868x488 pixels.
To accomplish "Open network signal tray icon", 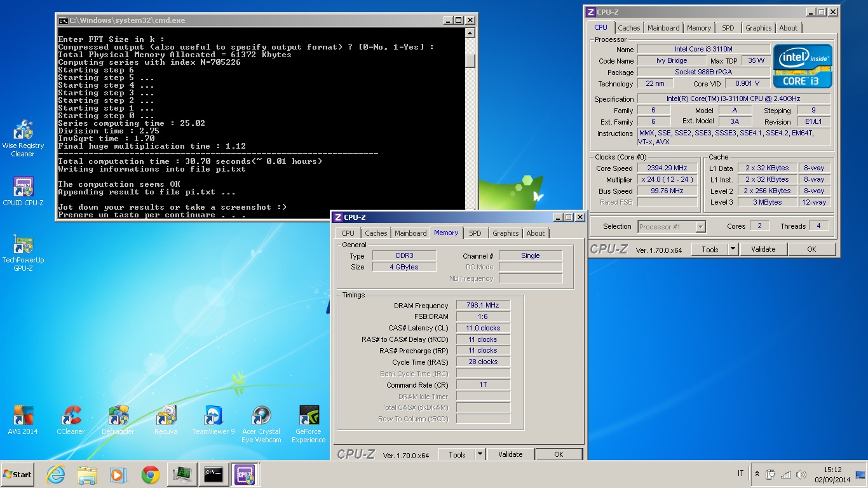I will (x=786, y=474).
